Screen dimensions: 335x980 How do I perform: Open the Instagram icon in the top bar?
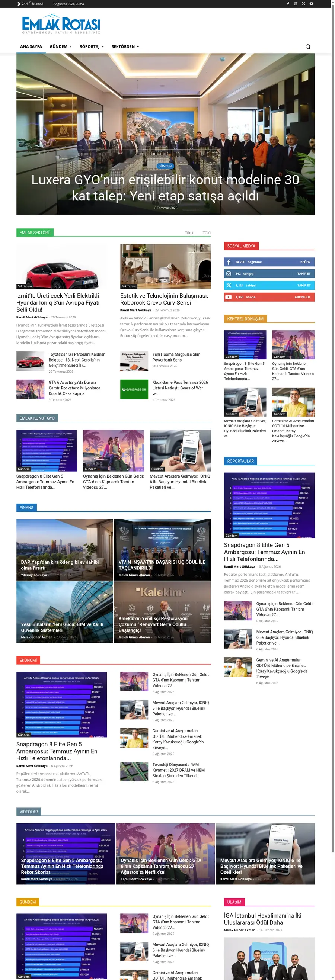tap(296, 4)
